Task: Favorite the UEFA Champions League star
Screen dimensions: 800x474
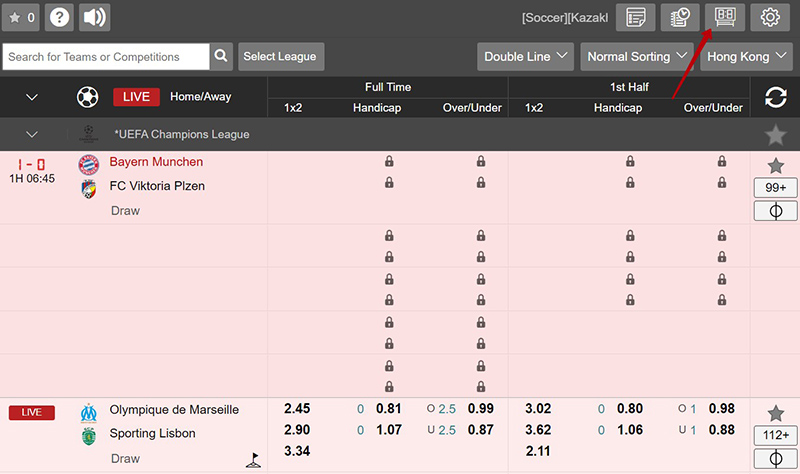Action: click(x=776, y=135)
